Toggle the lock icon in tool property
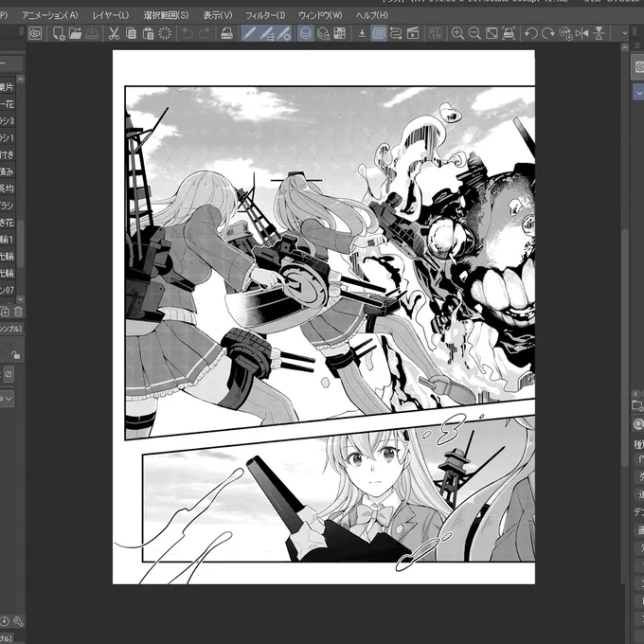This screenshot has height=644, width=644. pyautogui.click(x=15, y=354)
